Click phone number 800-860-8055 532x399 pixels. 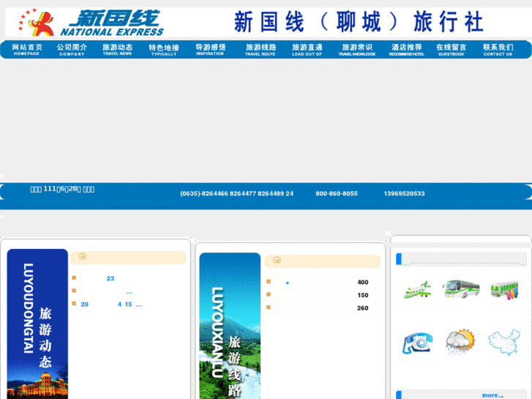click(337, 193)
